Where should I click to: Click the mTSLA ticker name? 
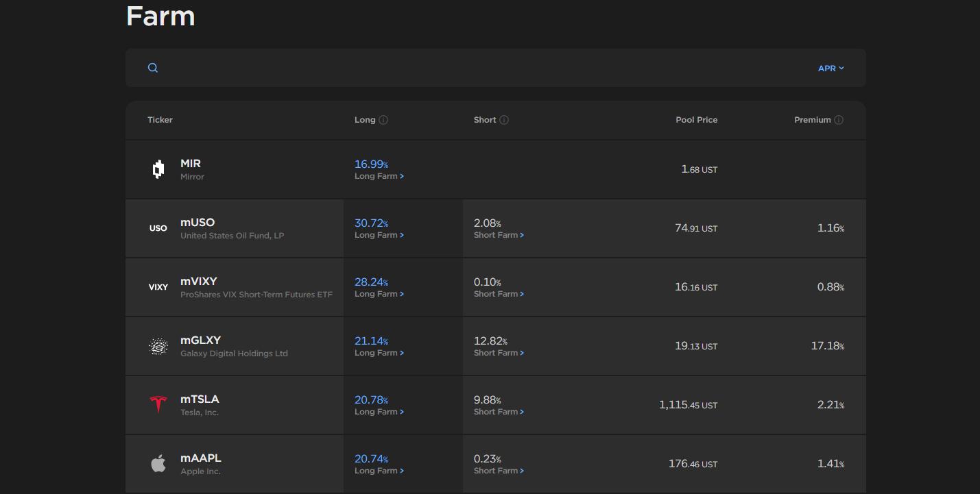(x=200, y=399)
